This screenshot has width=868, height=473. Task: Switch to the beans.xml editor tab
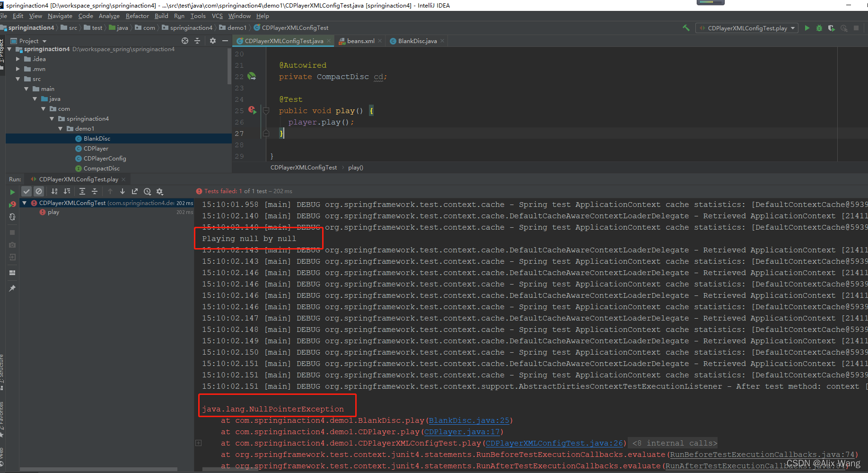pos(360,41)
